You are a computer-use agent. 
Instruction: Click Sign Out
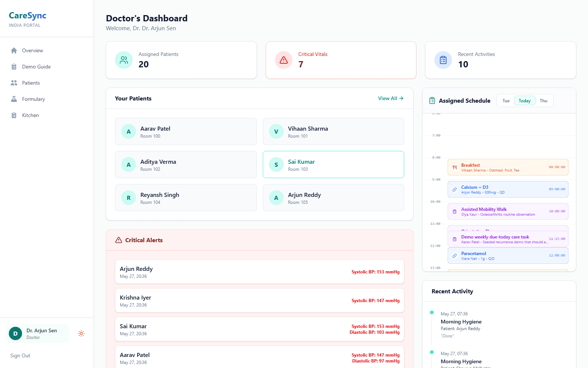pos(20,355)
